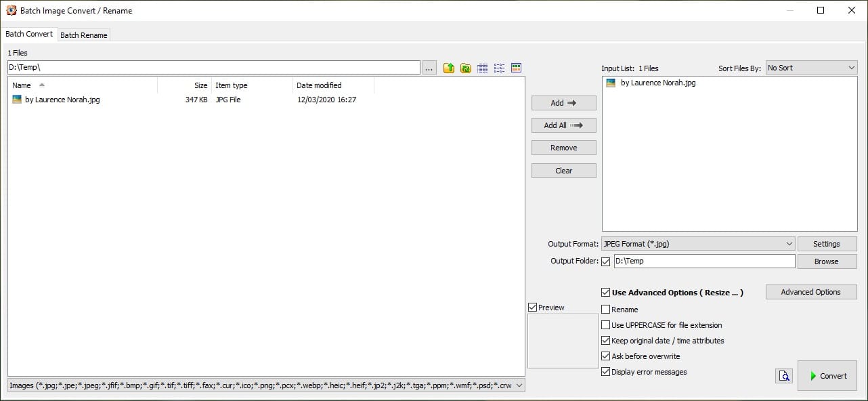Screen dimensions: 868x401
Task: Open the image format filter dropdown
Action: 519,384
